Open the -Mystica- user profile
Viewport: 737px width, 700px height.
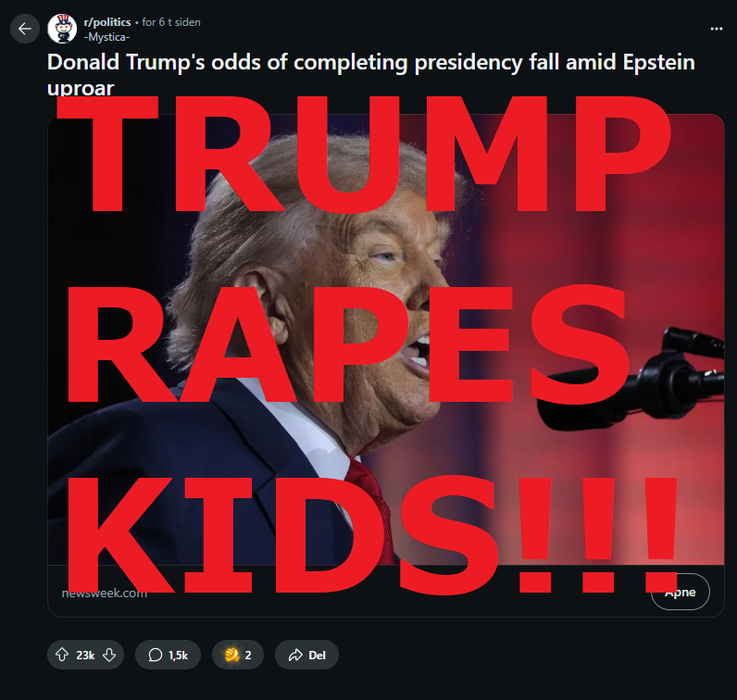point(106,37)
